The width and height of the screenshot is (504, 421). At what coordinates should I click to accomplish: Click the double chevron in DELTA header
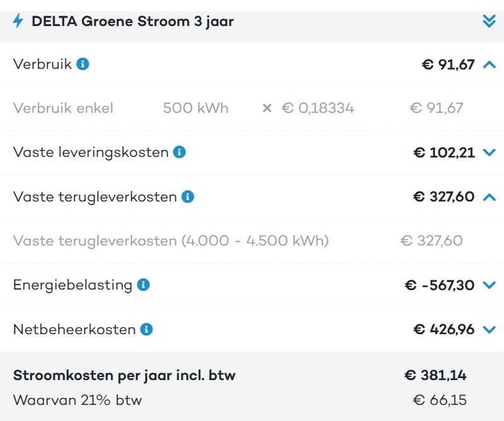point(489,21)
